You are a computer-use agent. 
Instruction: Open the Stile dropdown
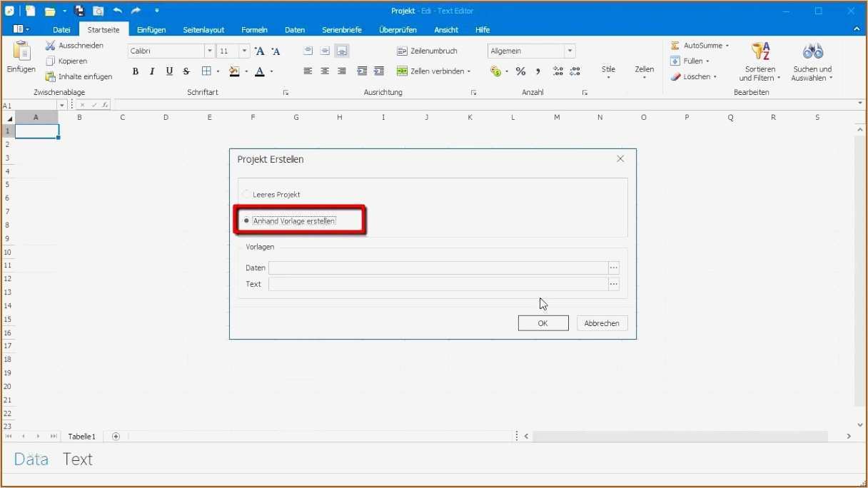[x=608, y=71]
